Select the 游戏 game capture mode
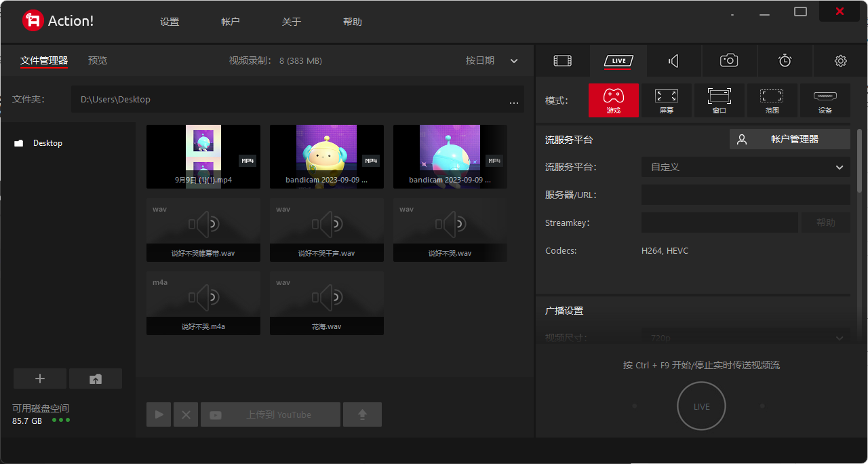 (x=614, y=100)
